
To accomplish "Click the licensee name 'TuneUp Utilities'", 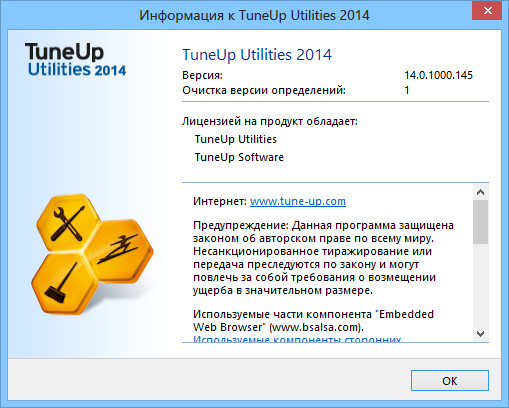I will pos(236,139).
